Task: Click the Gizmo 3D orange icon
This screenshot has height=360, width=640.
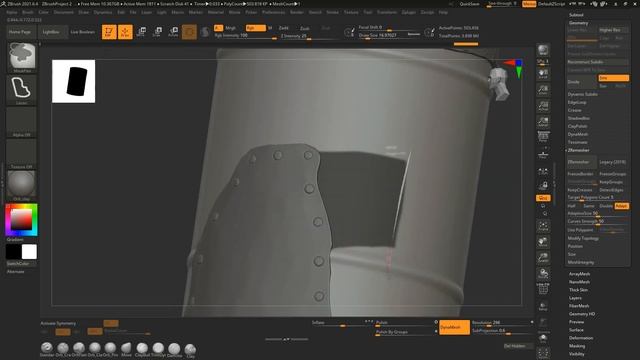Action: click(x=189, y=32)
